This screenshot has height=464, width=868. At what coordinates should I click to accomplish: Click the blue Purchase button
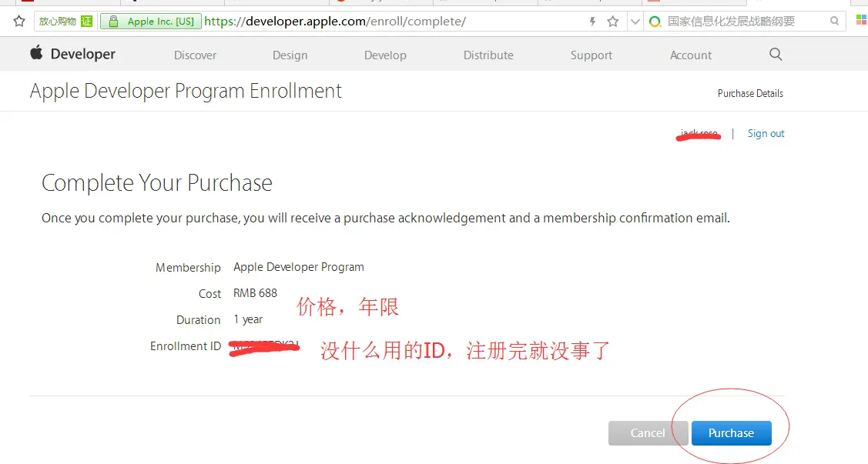point(731,433)
